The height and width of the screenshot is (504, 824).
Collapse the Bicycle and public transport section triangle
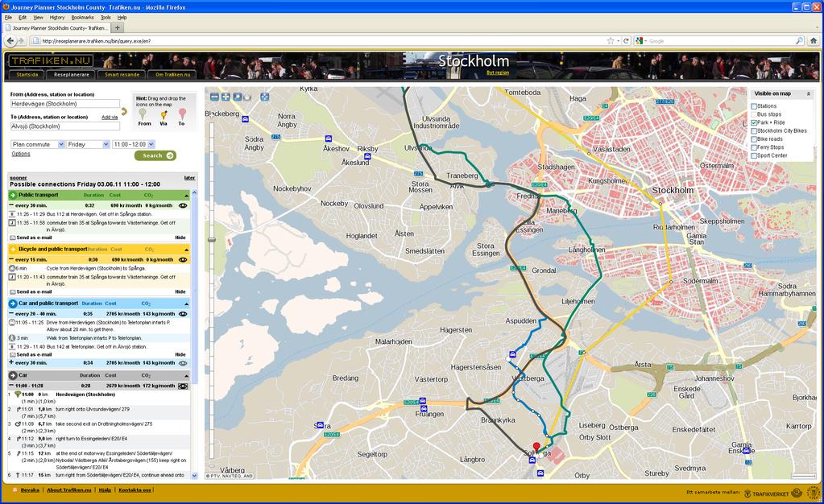(186, 250)
